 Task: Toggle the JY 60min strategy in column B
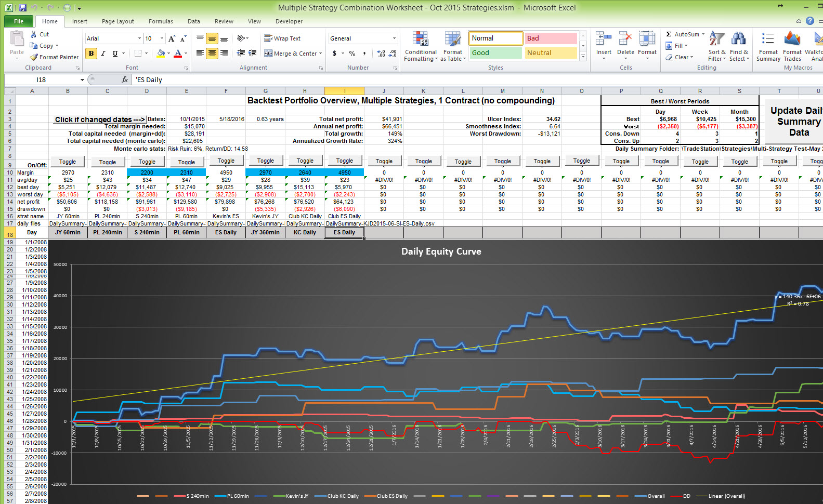point(68,162)
